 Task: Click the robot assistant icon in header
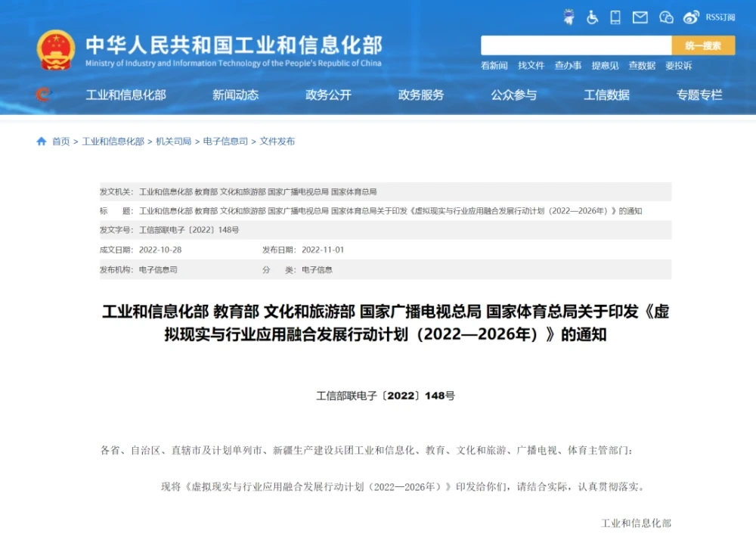(x=569, y=17)
